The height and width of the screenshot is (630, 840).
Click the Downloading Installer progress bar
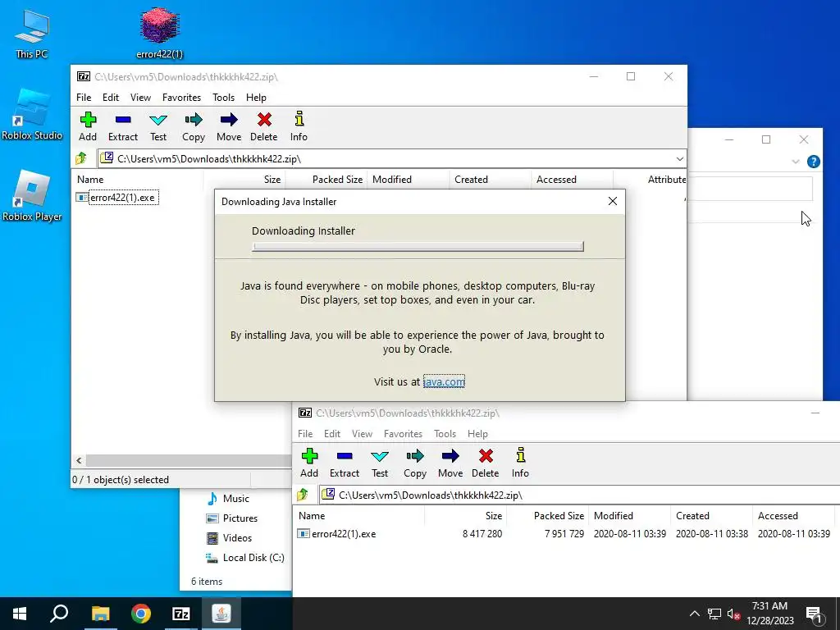418,246
